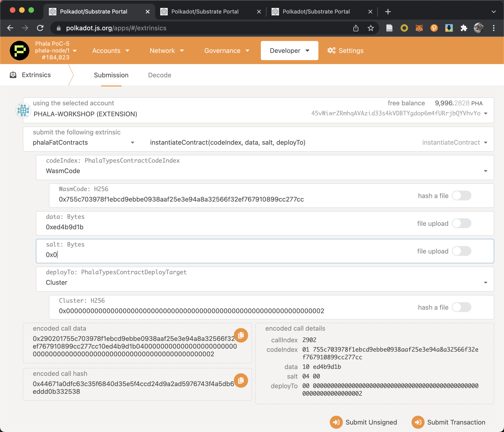Image resolution: width=504 pixels, height=432 pixels.
Task: Click the PHALA-WORKSHOP account identicon
Action: click(23, 110)
